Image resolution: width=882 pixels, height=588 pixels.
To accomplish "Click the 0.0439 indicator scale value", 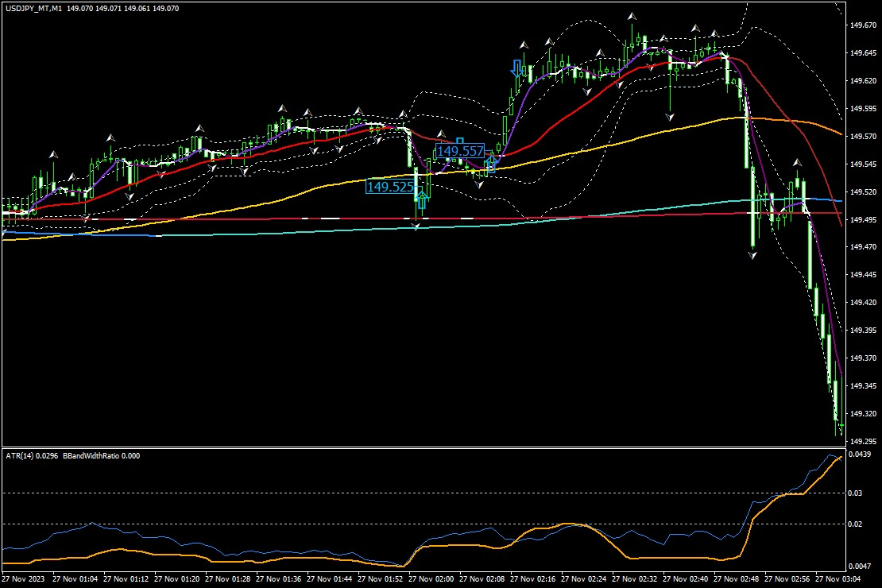I will 860,454.
